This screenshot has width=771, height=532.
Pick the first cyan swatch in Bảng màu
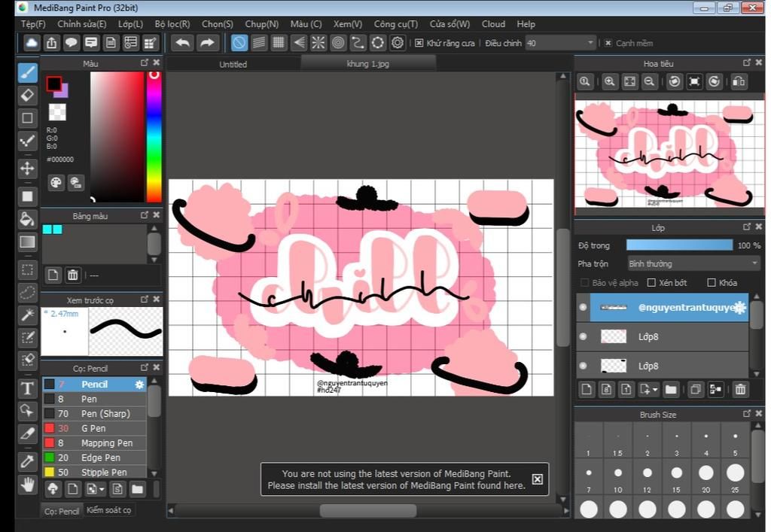47,229
